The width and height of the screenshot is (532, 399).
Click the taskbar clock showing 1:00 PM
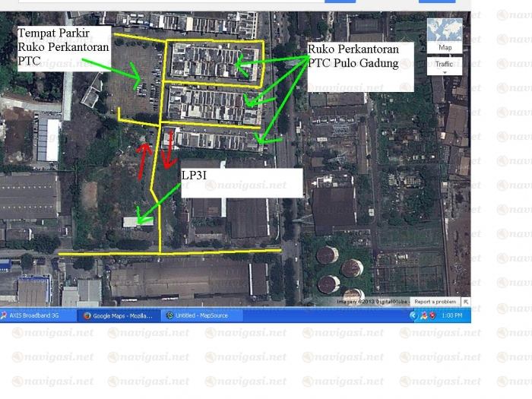451,315
